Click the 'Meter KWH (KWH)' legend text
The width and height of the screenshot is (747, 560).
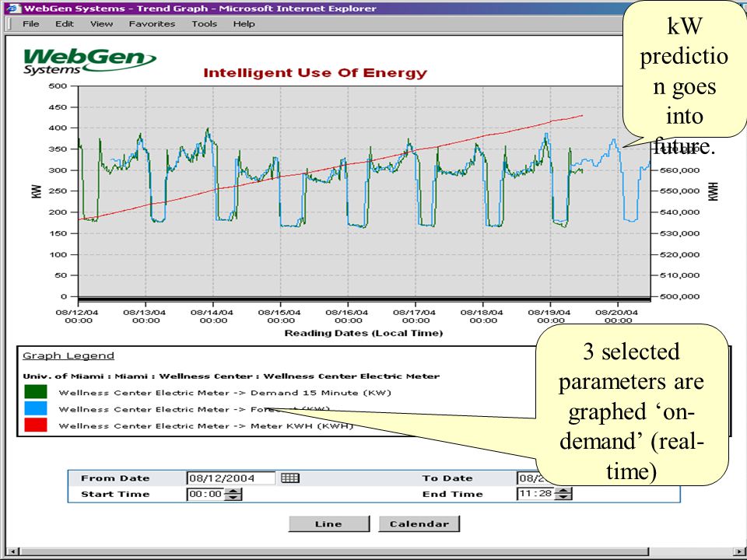click(x=302, y=425)
